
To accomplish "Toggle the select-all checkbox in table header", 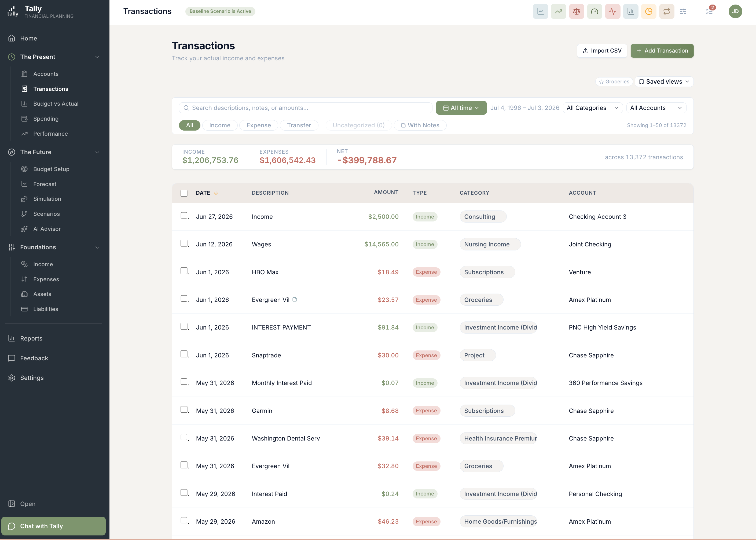I will [x=184, y=193].
